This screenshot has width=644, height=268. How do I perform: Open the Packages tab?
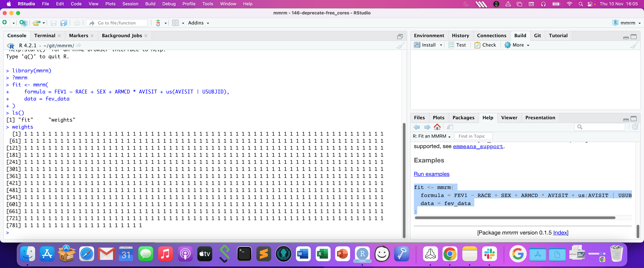pyautogui.click(x=463, y=118)
